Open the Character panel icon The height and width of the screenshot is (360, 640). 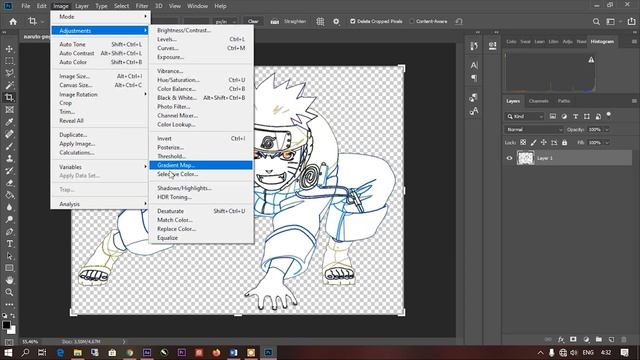(473, 65)
